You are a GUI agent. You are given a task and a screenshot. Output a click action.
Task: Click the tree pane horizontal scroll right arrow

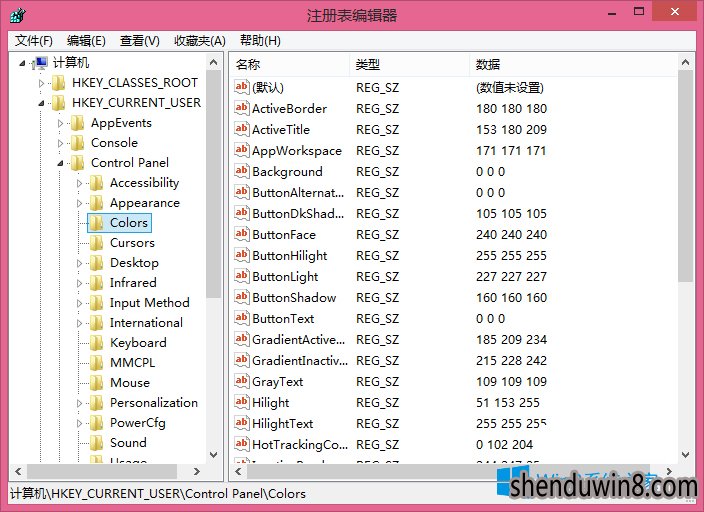coord(197,472)
